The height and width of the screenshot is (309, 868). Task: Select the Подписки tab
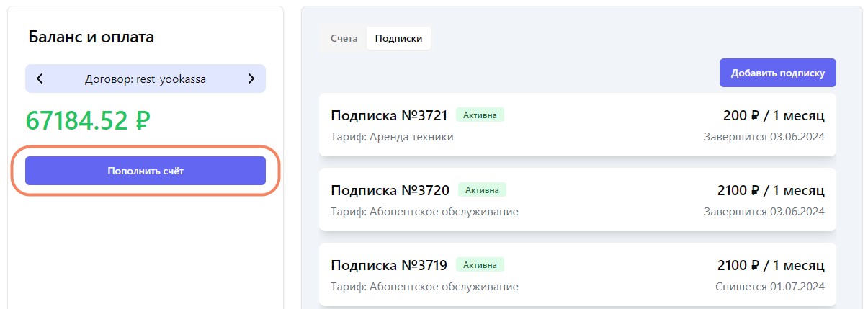tap(398, 38)
